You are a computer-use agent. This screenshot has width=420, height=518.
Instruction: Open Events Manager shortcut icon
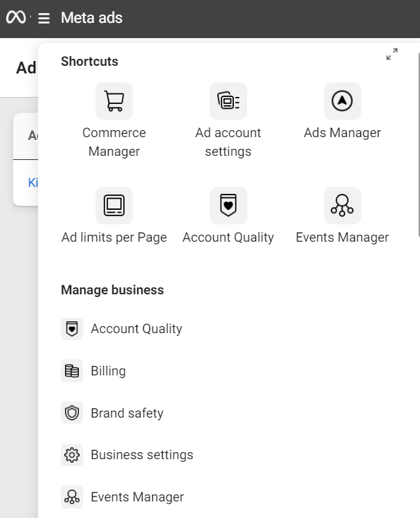(343, 206)
